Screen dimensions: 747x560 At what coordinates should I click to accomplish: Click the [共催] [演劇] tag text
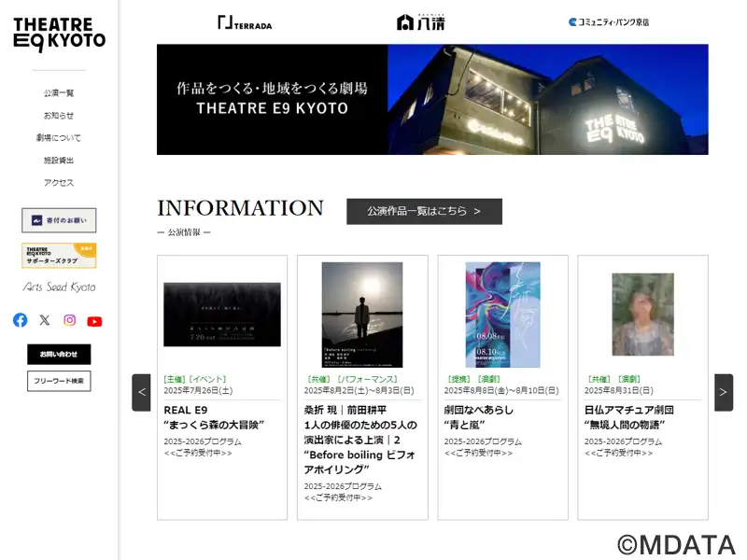(613, 379)
